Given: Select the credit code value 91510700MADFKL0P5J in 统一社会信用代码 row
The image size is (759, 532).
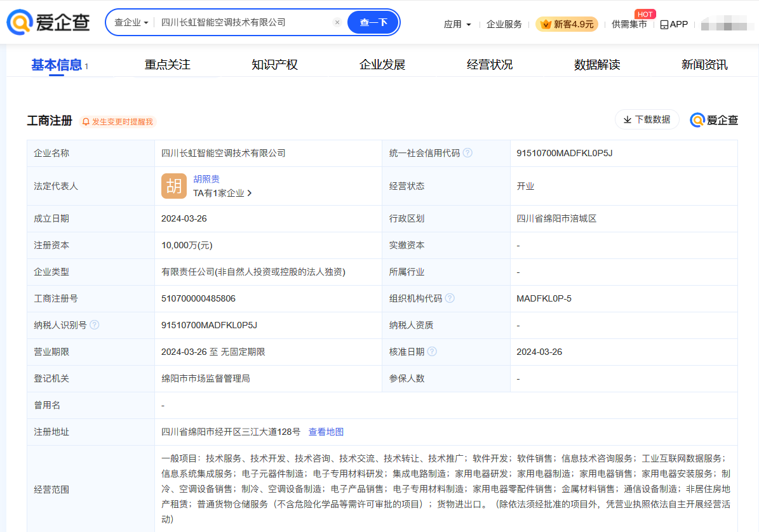Looking at the screenshot, I should (565, 153).
